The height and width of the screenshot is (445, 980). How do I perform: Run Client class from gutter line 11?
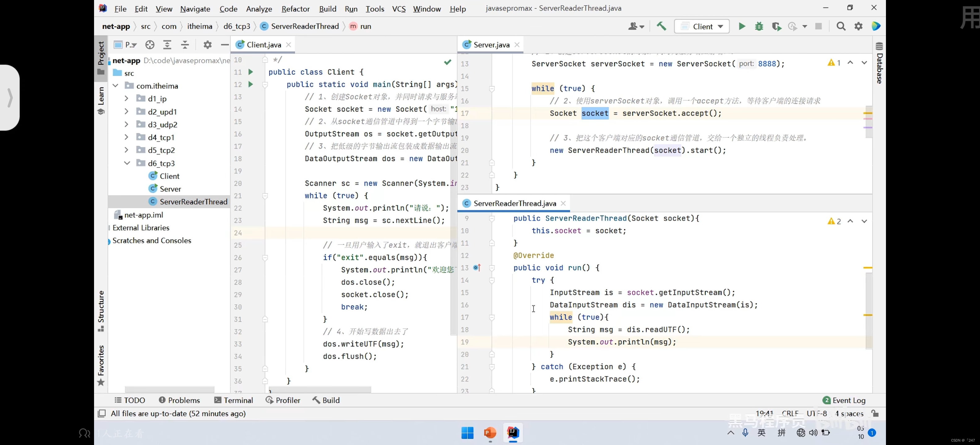251,72
